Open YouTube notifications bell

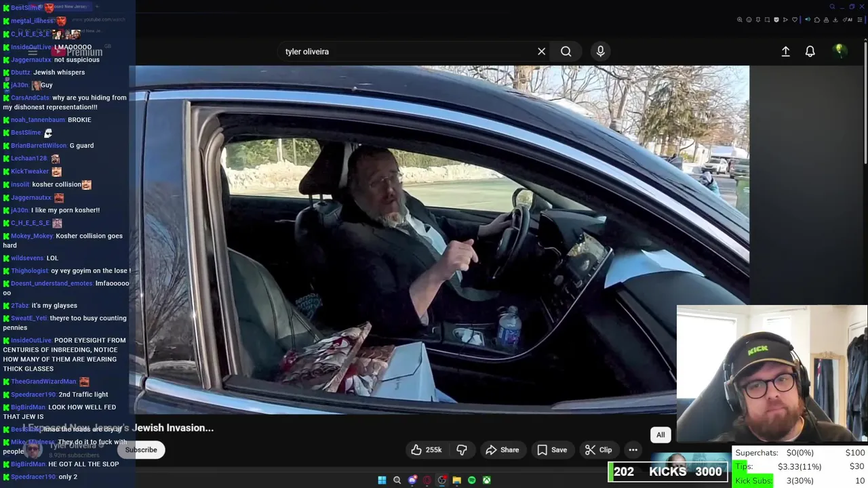[810, 52]
